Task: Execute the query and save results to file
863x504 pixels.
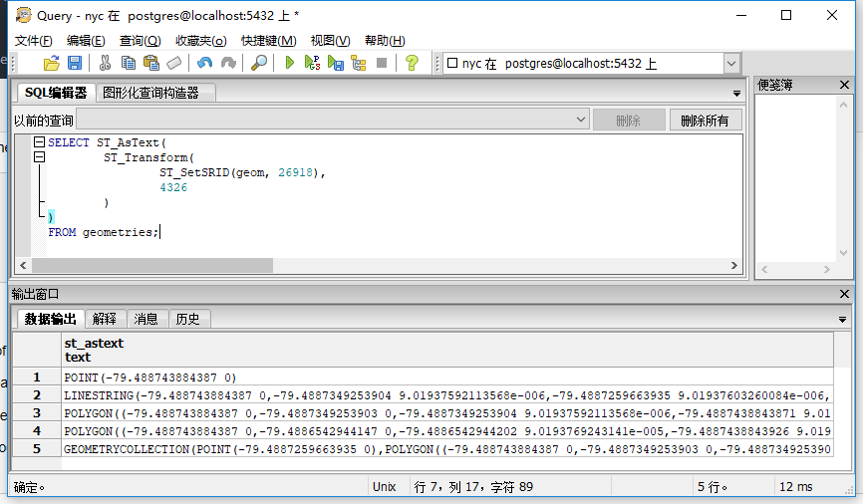Action: pos(335,64)
